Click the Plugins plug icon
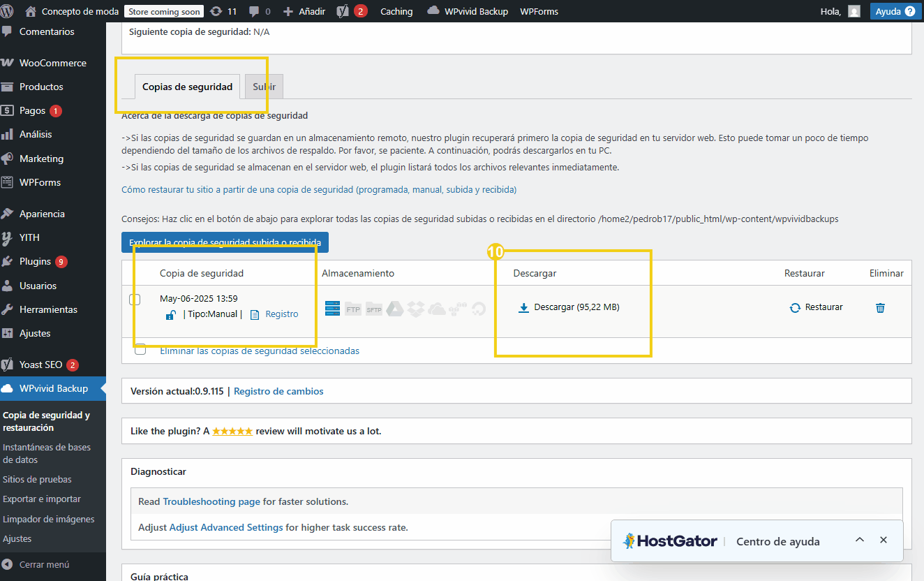924x581 pixels. (x=7, y=261)
